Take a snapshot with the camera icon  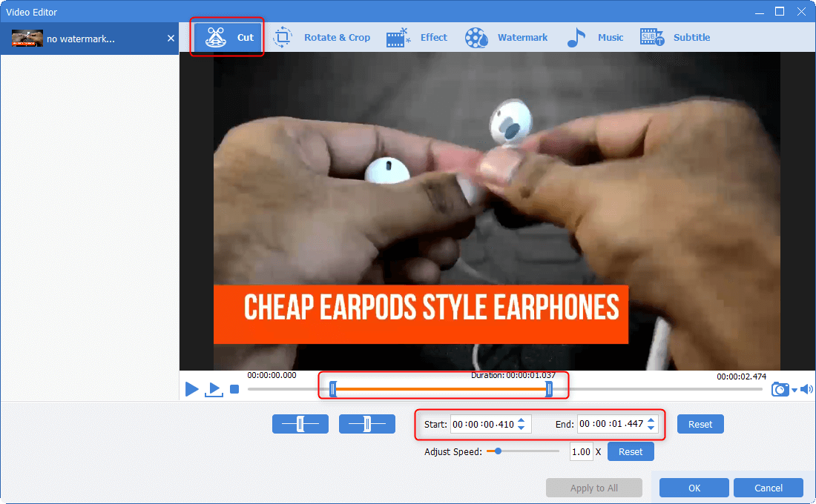click(x=780, y=389)
